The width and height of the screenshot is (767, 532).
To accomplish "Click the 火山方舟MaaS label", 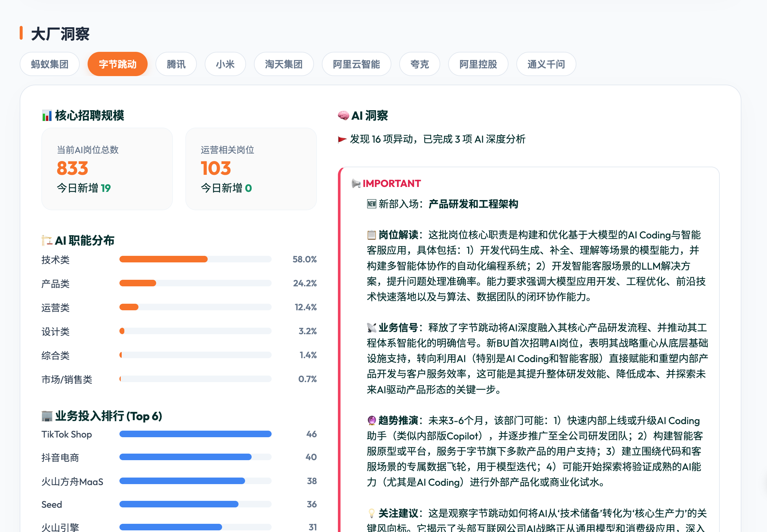I will 72,481.
